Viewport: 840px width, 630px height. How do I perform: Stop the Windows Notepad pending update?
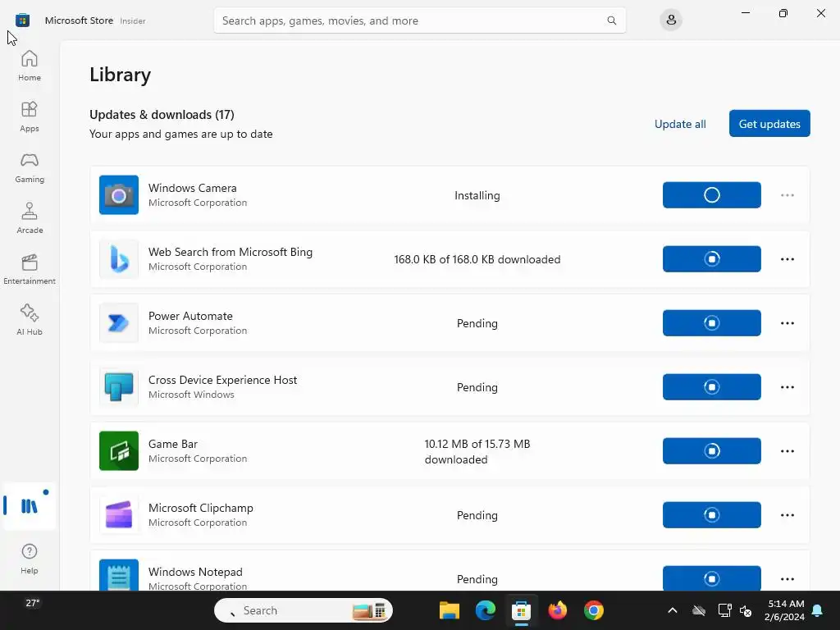[x=711, y=578]
